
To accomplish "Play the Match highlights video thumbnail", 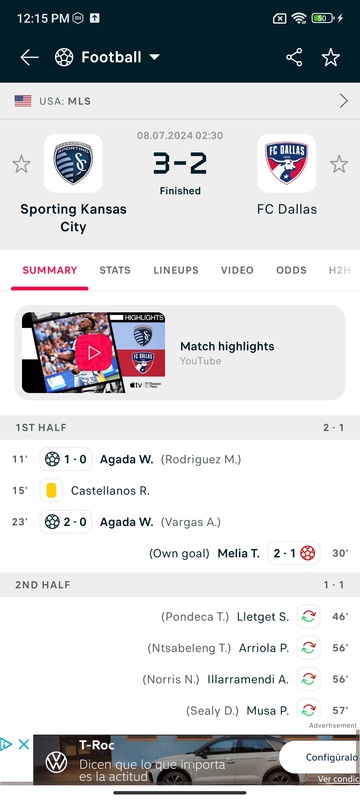I will tap(93, 353).
